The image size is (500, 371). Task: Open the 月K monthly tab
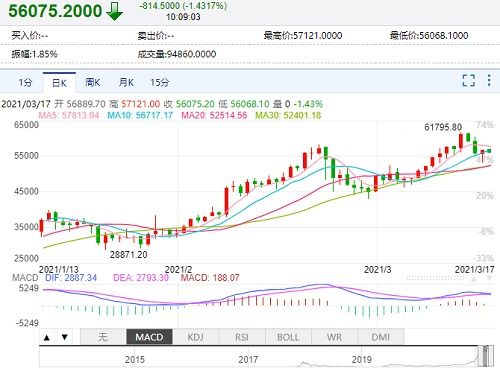(126, 82)
